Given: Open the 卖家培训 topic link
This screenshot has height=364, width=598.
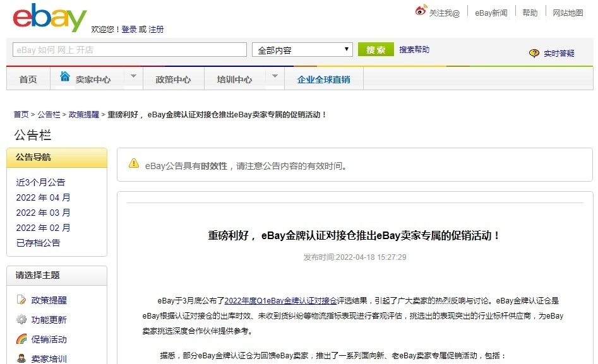Looking at the screenshot, I should point(49,359).
